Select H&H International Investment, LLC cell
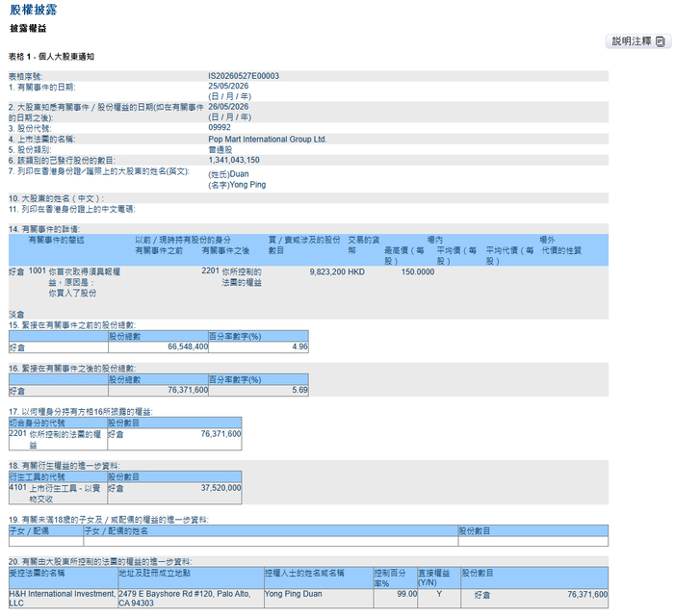 (63, 599)
